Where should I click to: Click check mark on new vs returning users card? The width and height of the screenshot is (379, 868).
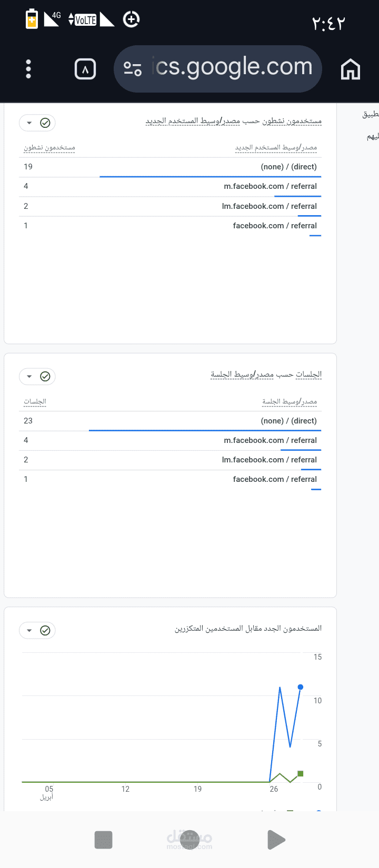[x=45, y=630]
